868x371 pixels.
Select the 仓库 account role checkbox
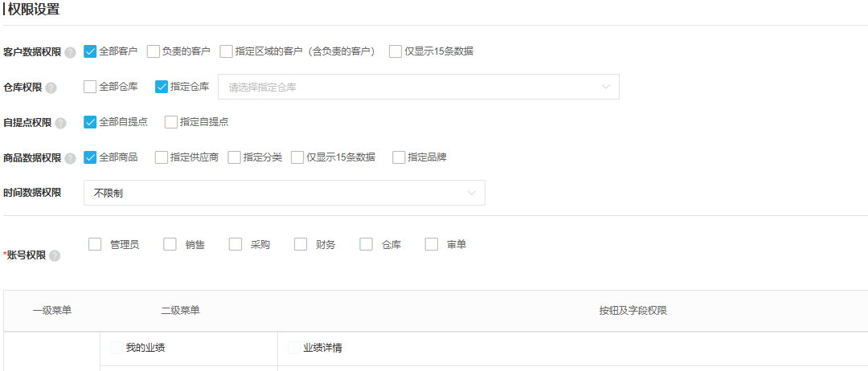tap(366, 244)
